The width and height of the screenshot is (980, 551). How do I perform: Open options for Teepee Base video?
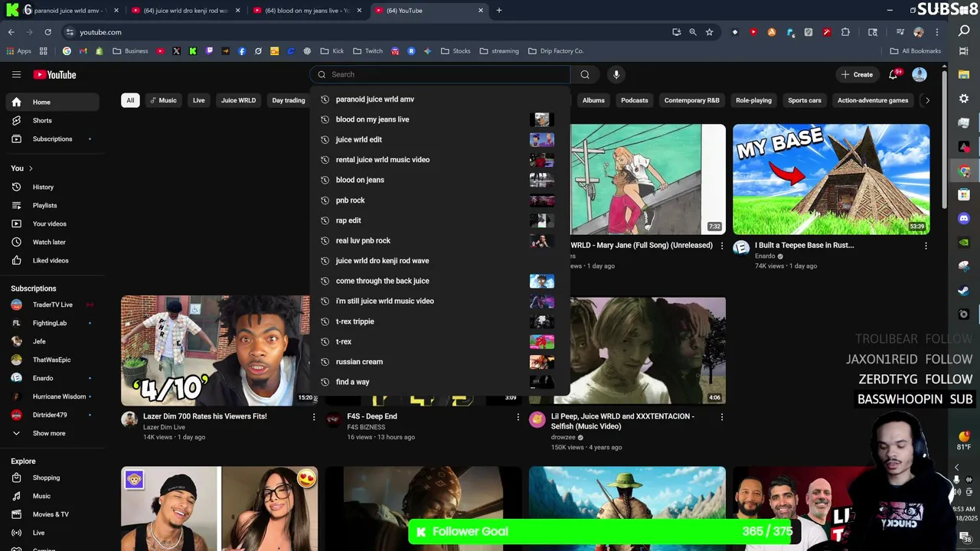tap(926, 246)
